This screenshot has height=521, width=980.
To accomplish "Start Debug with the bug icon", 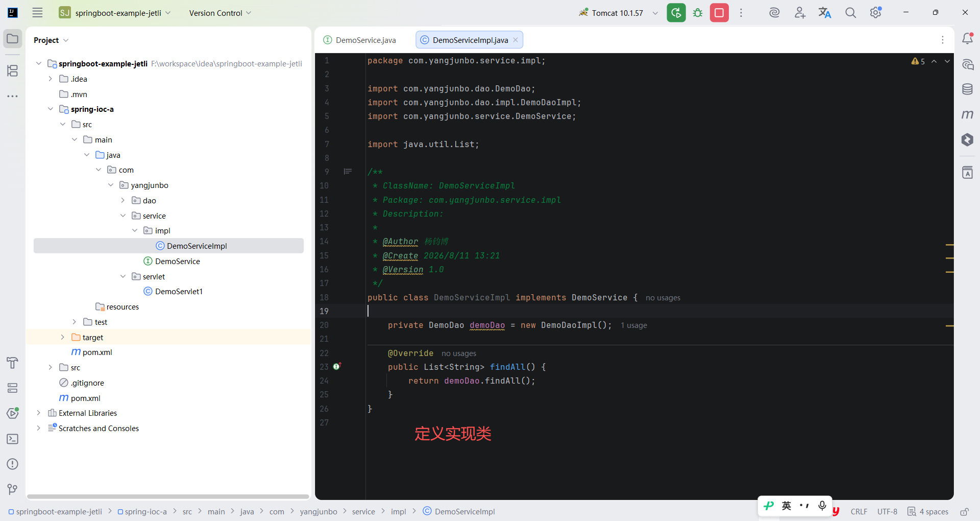I will pyautogui.click(x=698, y=13).
